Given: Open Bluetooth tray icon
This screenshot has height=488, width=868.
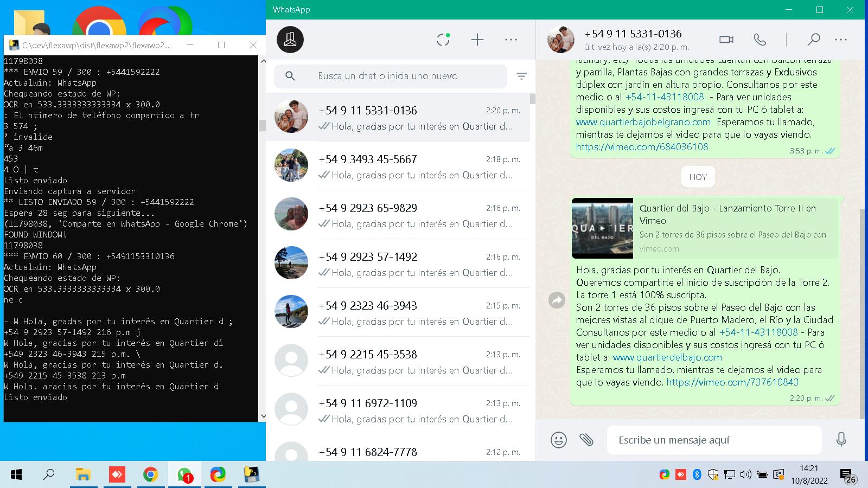Looking at the screenshot, I should point(697,475).
